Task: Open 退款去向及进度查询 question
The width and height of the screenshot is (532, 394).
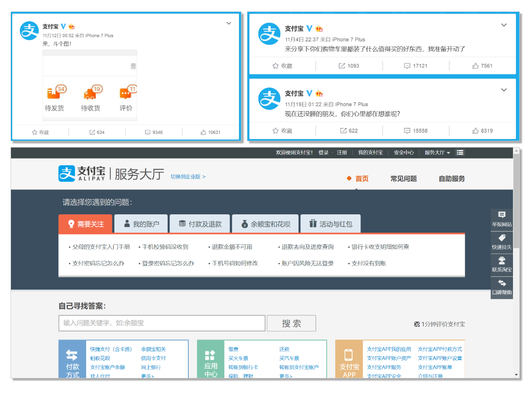Action: tap(307, 247)
